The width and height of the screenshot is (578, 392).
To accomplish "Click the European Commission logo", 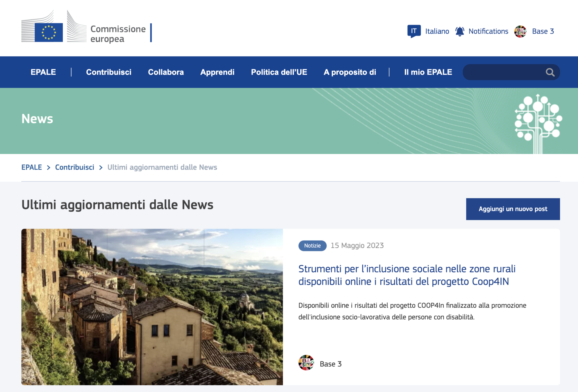I will (86, 27).
